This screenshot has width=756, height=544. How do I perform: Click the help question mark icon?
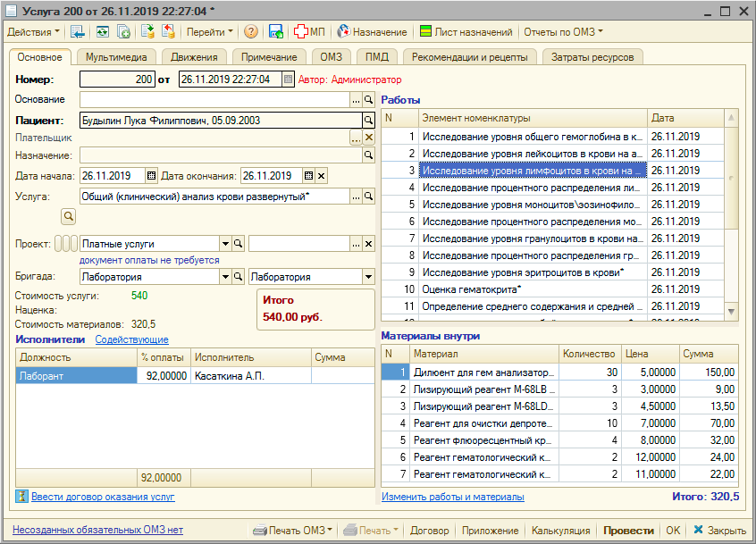pos(250,32)
